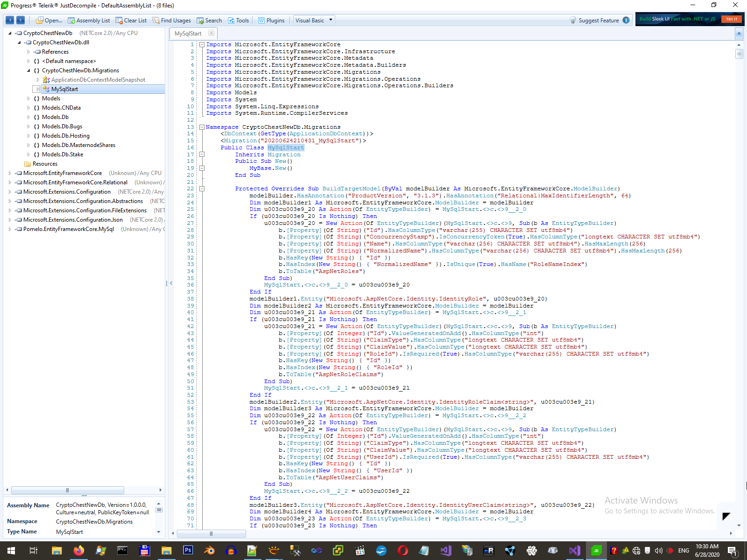Click the tree panel horizontal scrollbar thumb

point(68,490)
